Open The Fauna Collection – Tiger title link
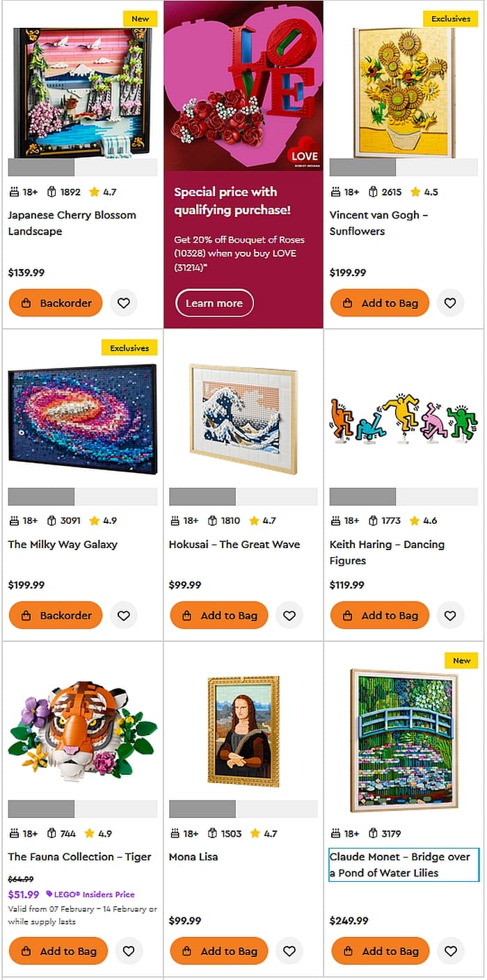The height and width of the screenshot is (980, 487). coord(79,857)
